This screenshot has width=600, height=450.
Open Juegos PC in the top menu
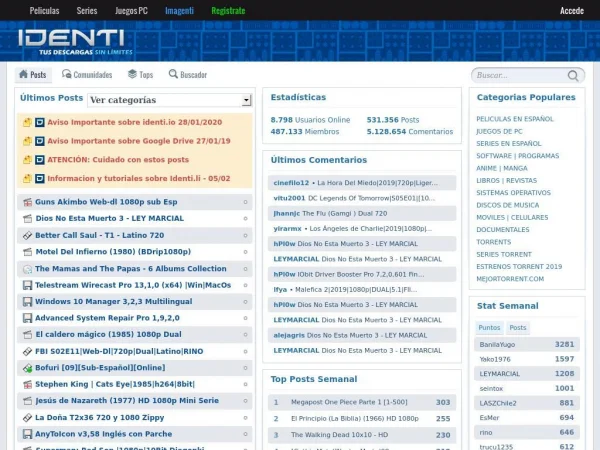tap(131, 11)
